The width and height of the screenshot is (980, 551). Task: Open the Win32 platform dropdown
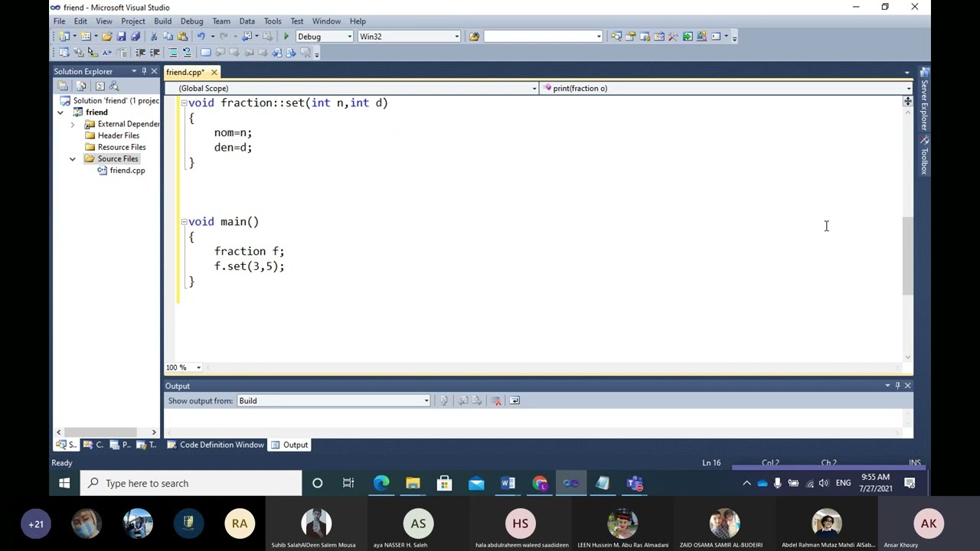[x=457, y=36]
